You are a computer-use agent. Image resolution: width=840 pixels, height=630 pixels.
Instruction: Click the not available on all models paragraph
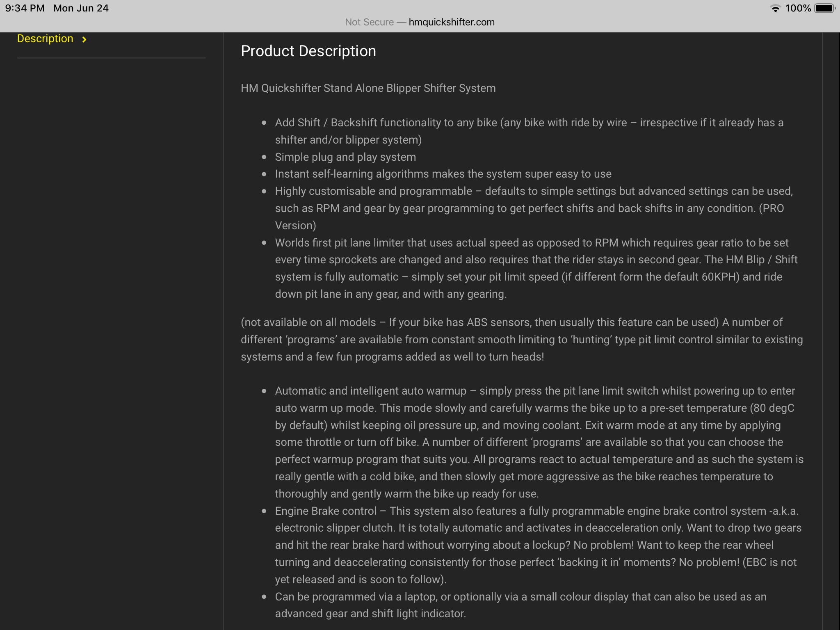[521, 339]
